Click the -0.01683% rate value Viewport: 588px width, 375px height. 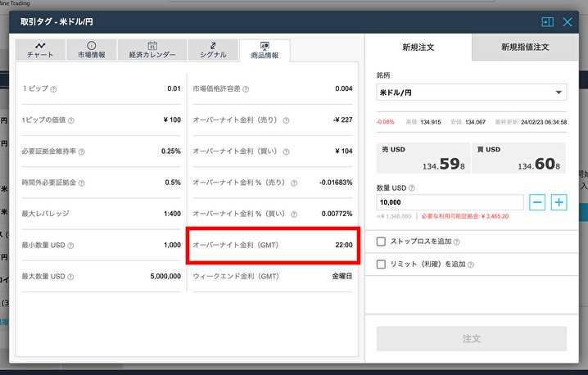(x=336, y=183)
